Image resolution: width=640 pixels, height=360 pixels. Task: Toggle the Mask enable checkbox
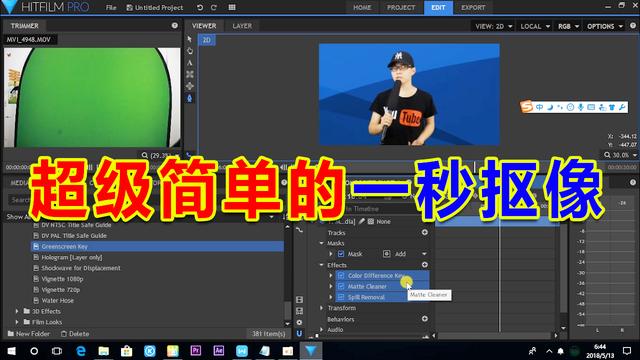[x=341, y=254]
